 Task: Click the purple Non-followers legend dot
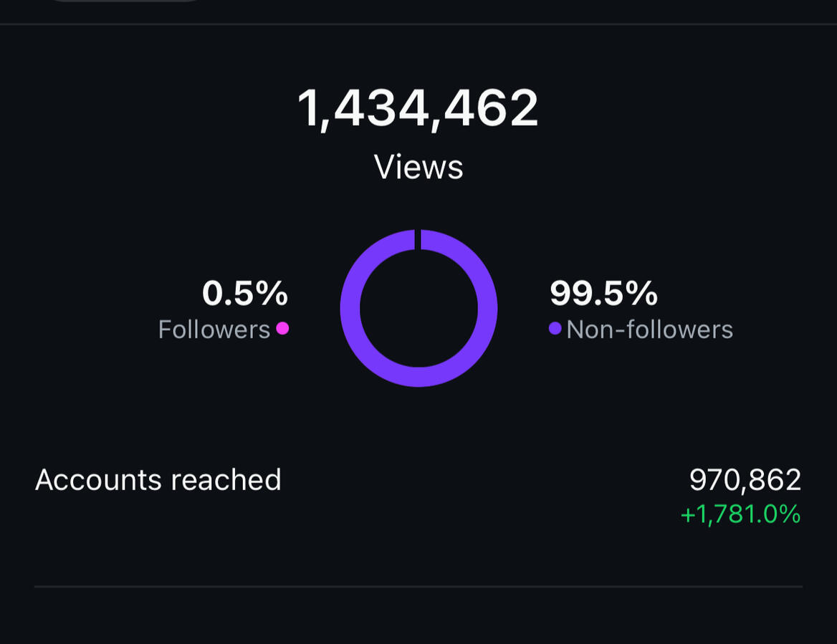click(555, 329)
